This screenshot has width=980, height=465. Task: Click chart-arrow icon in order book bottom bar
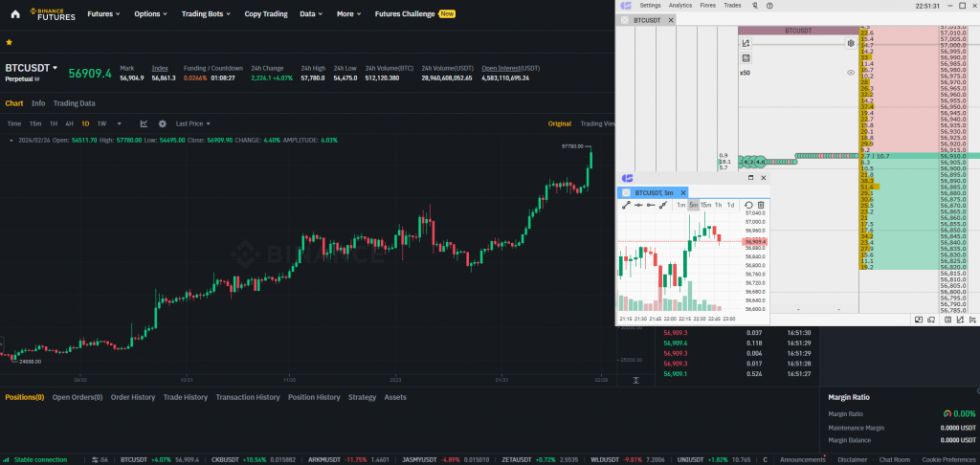961,320
